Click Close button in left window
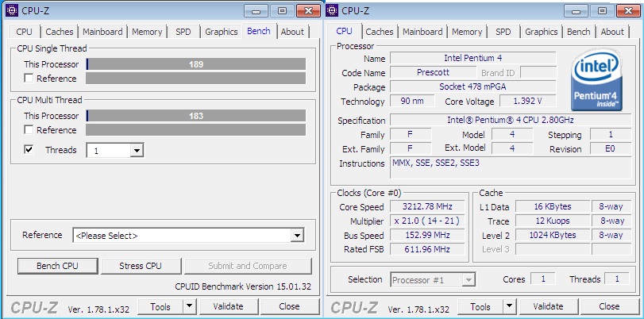Screen dimensions: 644x319 click(289, 306)
